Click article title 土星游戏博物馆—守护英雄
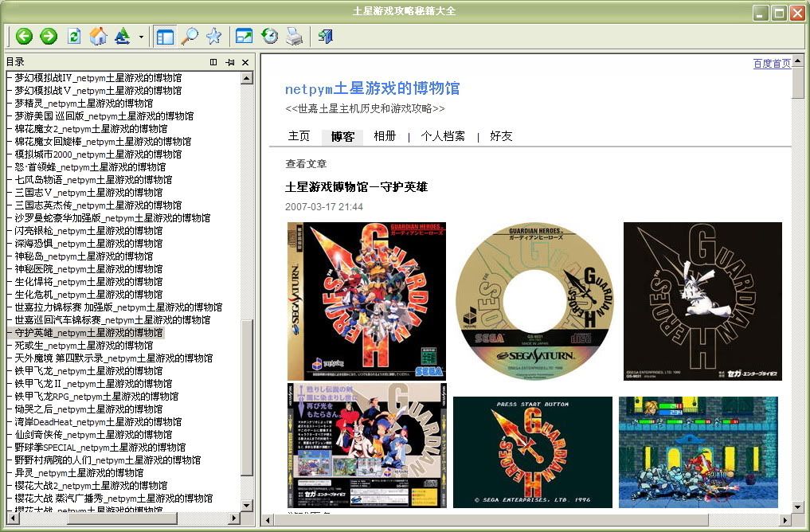This screenshot has height=532, width=810. [x=357, y=187]
